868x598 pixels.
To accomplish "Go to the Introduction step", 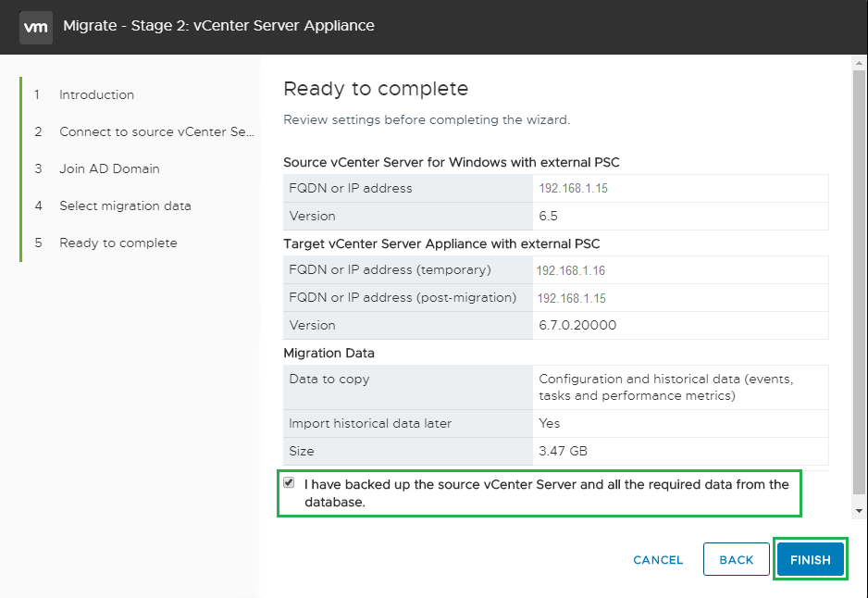I will (x=96, y=94).
